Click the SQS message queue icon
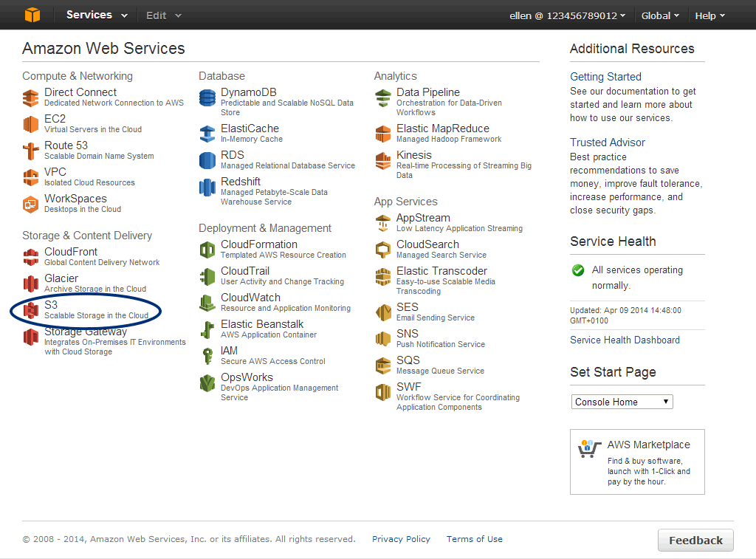This screenshot has height=559, width=756. coord(383,366)
